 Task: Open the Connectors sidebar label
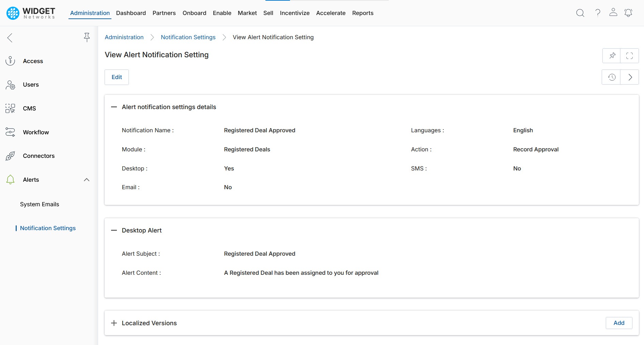click(39, 156)
